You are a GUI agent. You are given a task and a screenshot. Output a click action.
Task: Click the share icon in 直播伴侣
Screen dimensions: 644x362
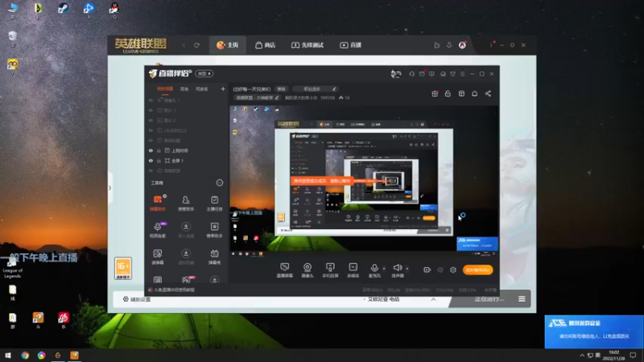pos(488,93)
